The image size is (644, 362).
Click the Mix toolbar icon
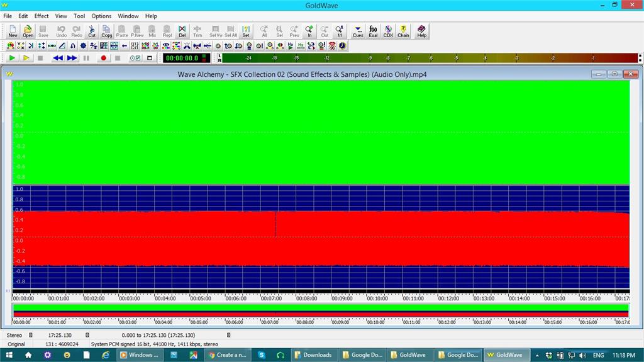point(152,31)
